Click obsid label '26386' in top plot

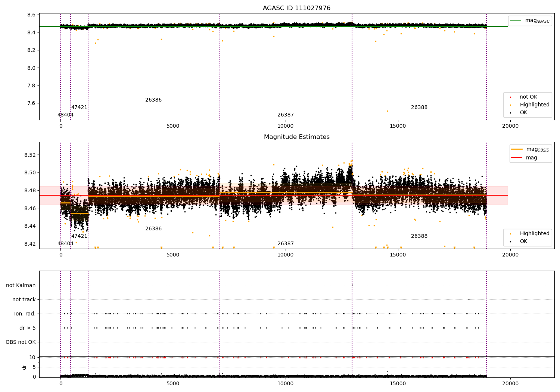click(153, 100)
